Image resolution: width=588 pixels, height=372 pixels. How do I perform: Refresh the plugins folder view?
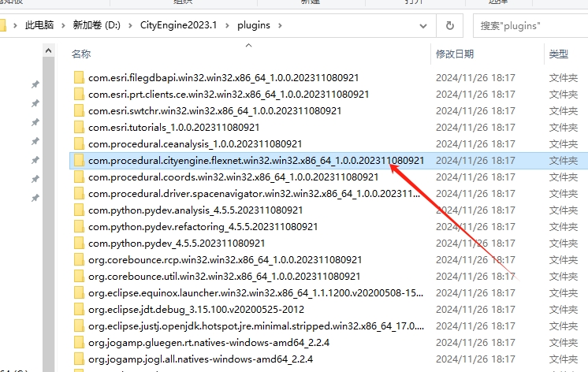point(449,25)
